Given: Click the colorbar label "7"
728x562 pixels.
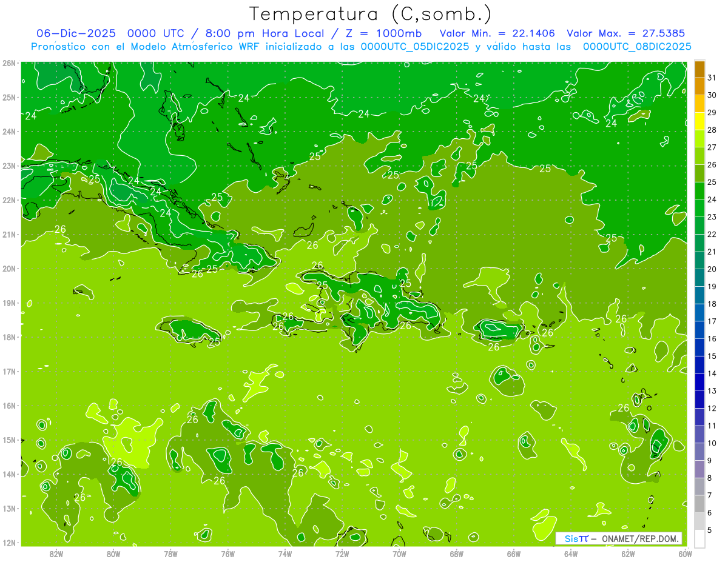Looking at the screenshot, I should [x=710, y=495].
